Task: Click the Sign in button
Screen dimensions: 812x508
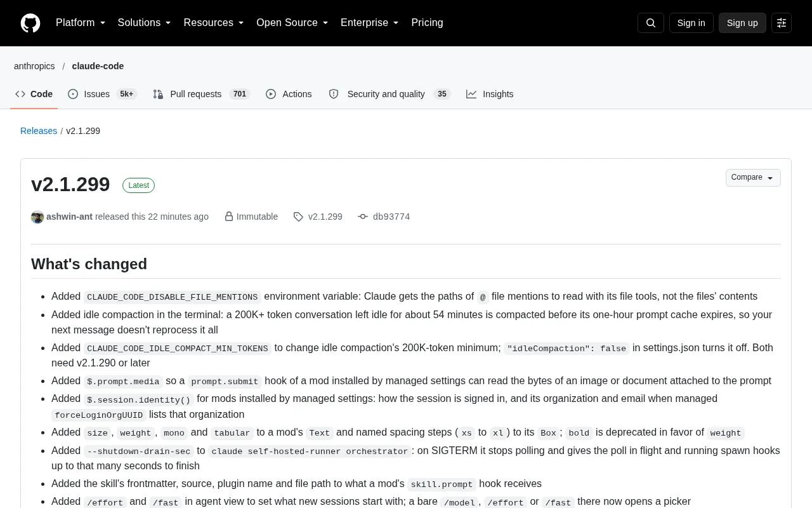Action: tap(691, 23)
